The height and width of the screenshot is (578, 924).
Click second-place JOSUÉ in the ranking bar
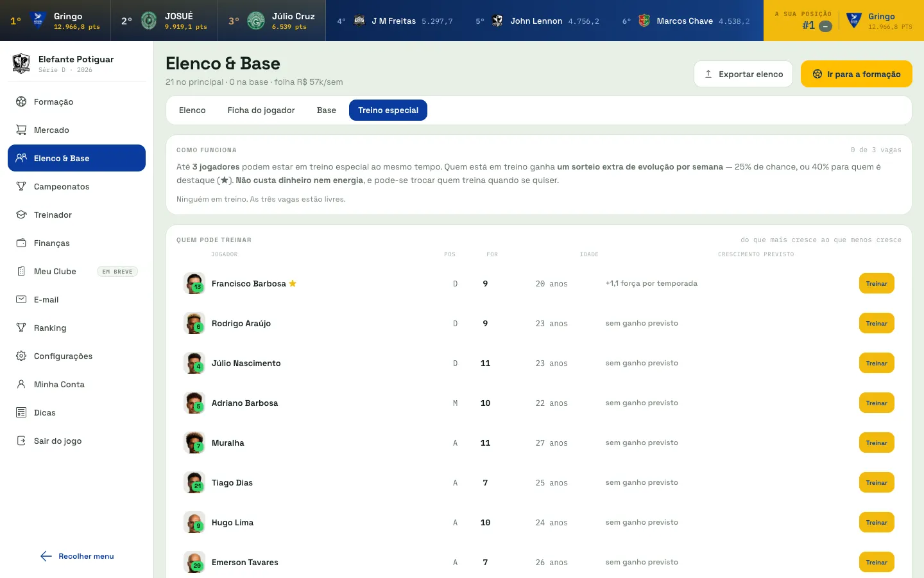[x=164, y=21]
